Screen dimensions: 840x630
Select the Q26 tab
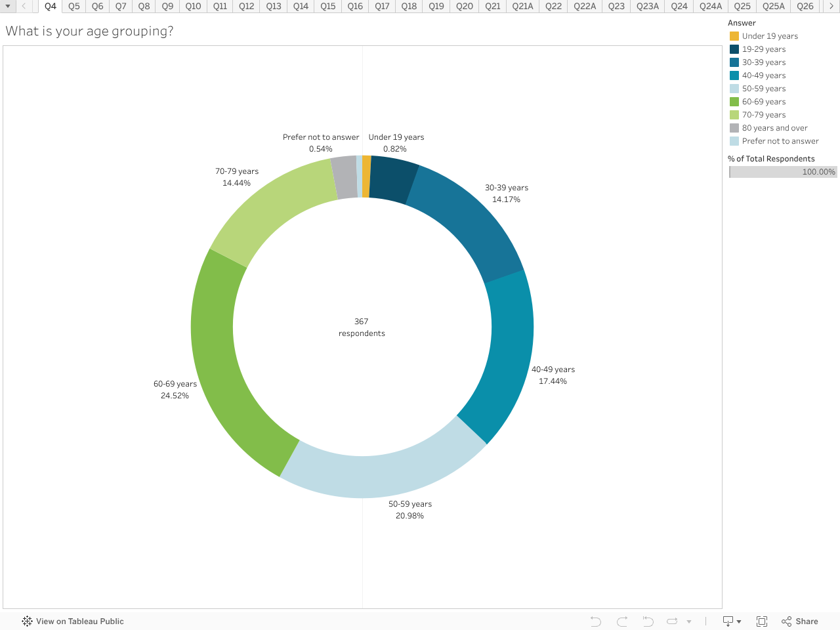point(805,7)
